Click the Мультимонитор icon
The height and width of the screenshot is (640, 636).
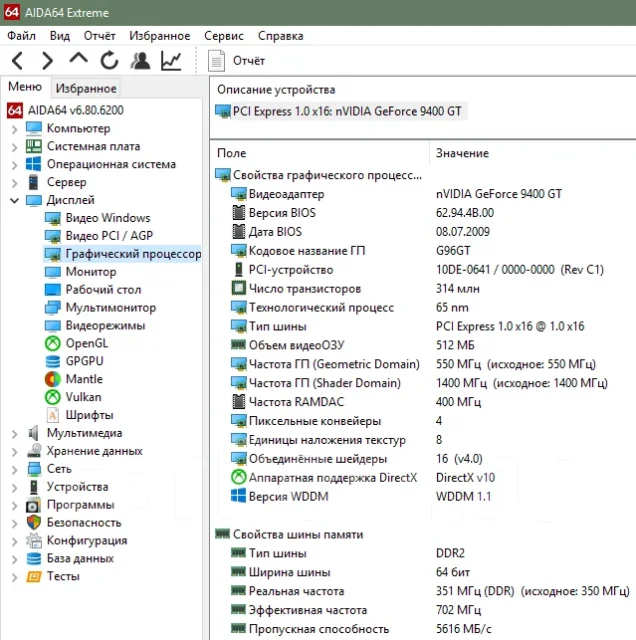coord(53,308)
